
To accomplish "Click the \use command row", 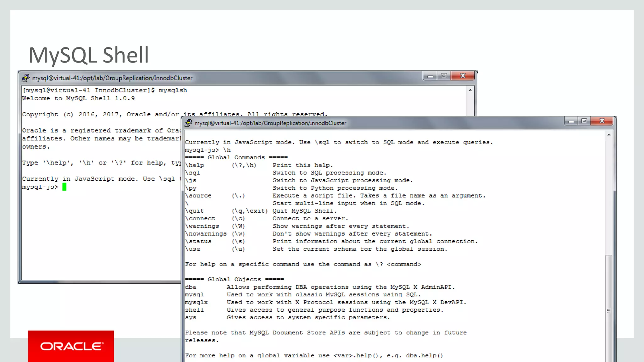I will click(x=316, y=249).
